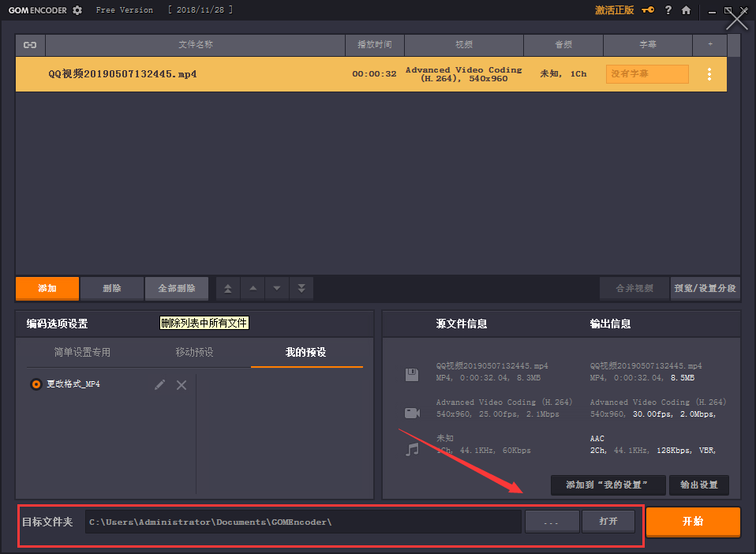Open the settings gear next to GOM Encoder logo
The image size is (756, 554).
pos(77,10)
